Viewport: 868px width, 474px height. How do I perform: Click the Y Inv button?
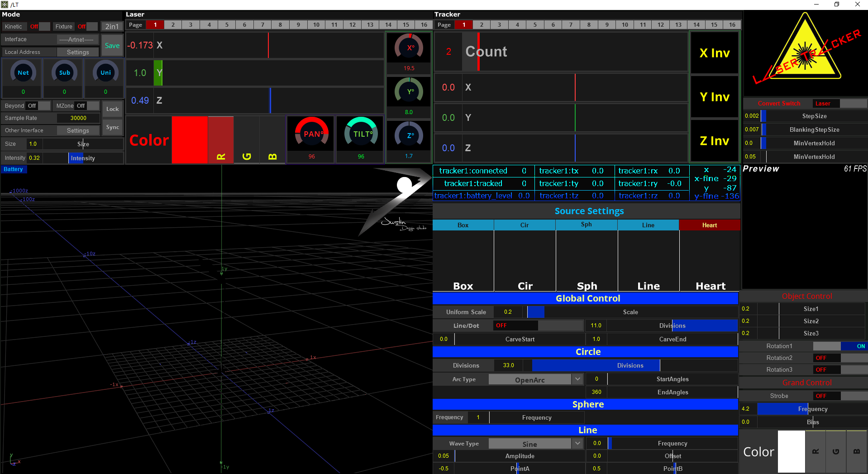[x=715, y=97]
